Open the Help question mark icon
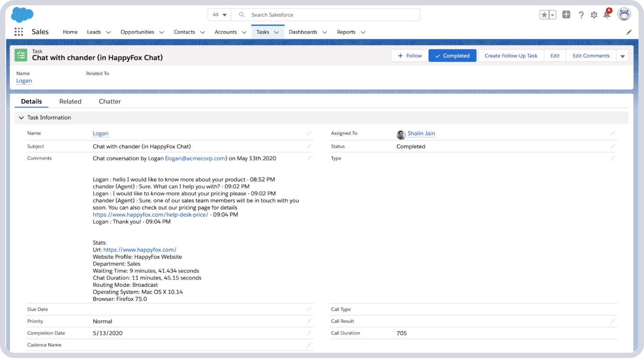The image size is (644, 358). click(x=581, y=15)
